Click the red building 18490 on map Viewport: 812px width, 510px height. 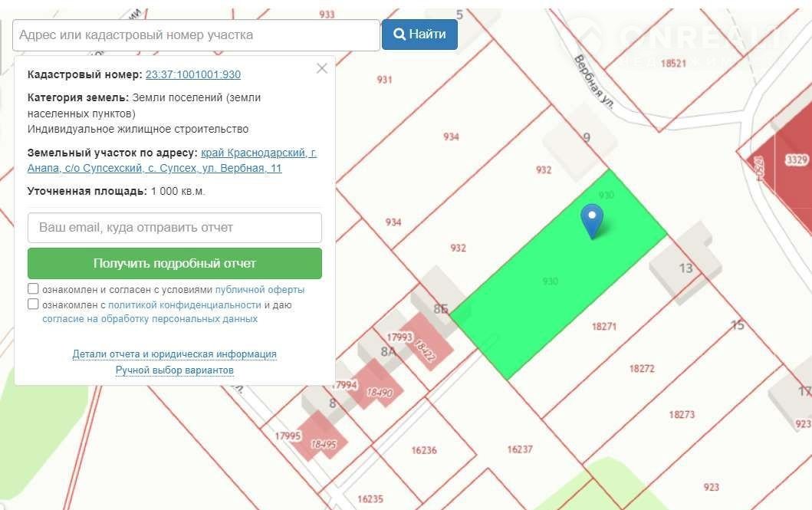click(377, 387)
